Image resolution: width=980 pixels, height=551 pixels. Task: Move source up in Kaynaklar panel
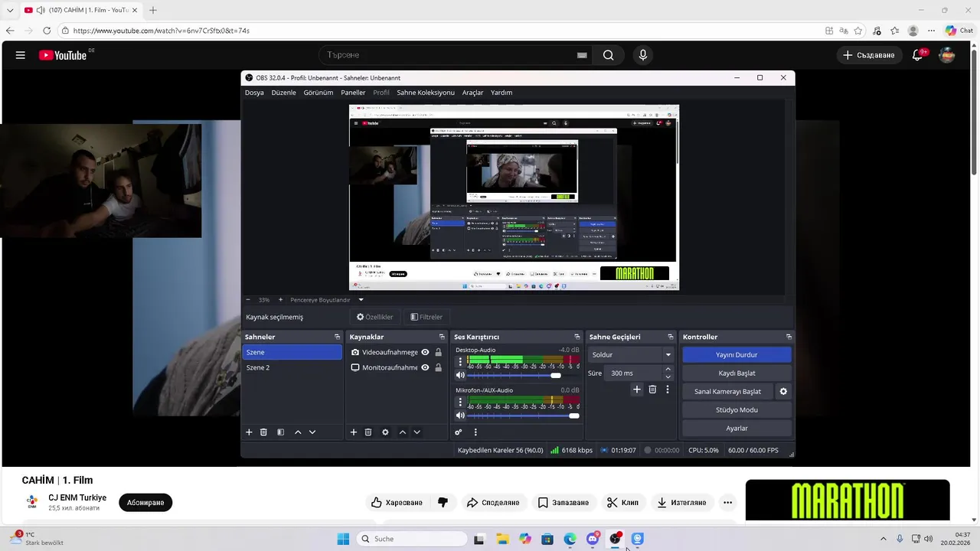point(403,432)
